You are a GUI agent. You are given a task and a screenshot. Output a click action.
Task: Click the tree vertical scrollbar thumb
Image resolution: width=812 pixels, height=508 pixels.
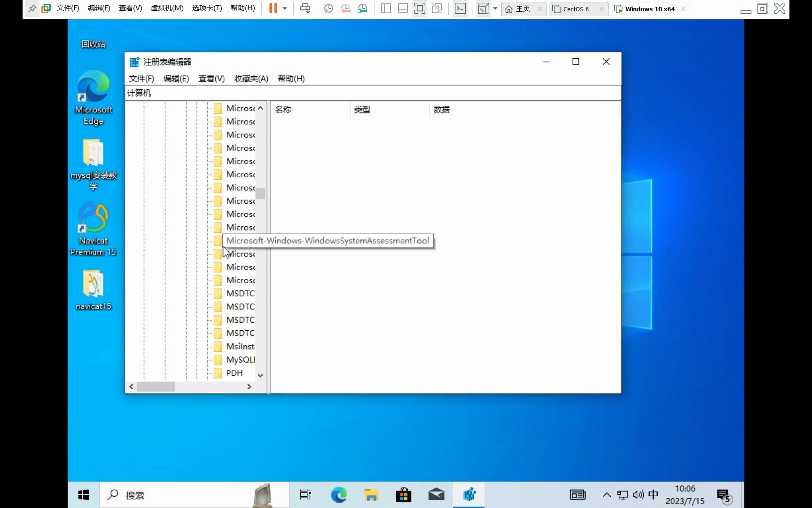tap(260, 193)
